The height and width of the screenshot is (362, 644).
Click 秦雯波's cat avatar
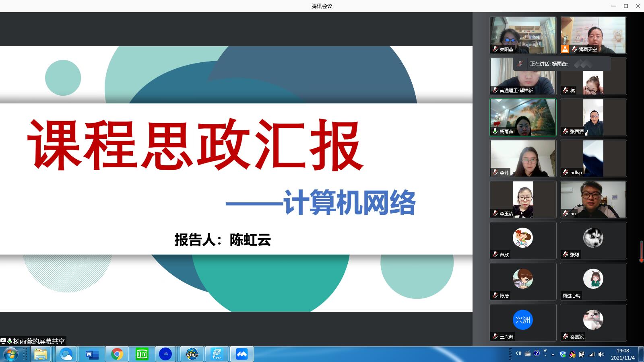[x=593, y=320]
